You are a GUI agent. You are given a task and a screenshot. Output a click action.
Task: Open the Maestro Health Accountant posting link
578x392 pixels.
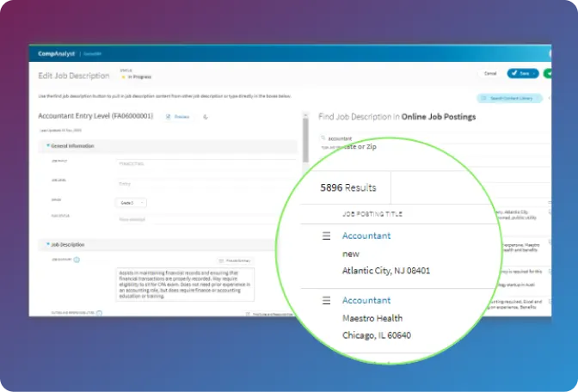coord(366,300)
